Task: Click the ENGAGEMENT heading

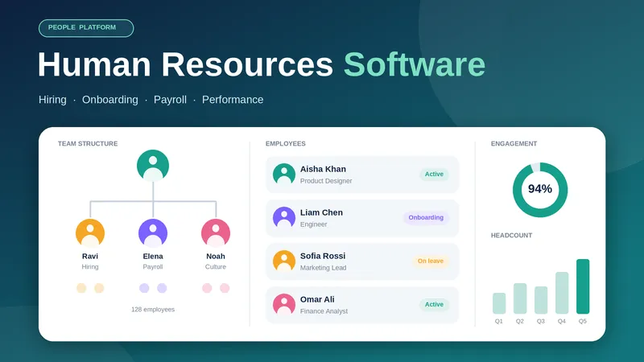Action: tap(514, 144)
